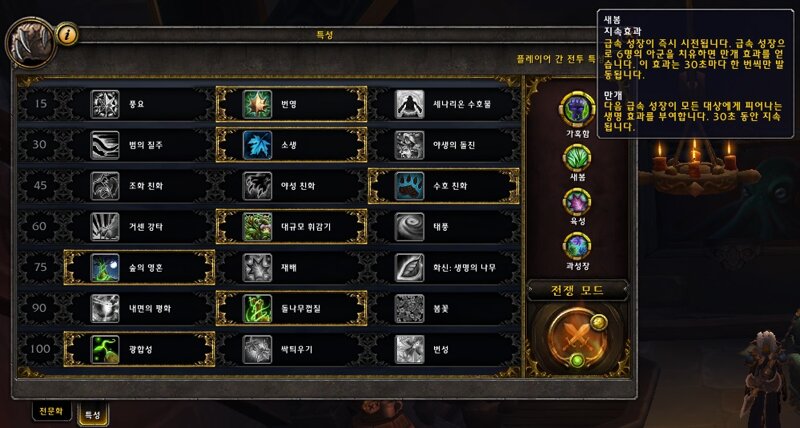The height and width of the screenshot is (428, 800).
Task: Select the 번성 talent icon
Action: (409, 349)
